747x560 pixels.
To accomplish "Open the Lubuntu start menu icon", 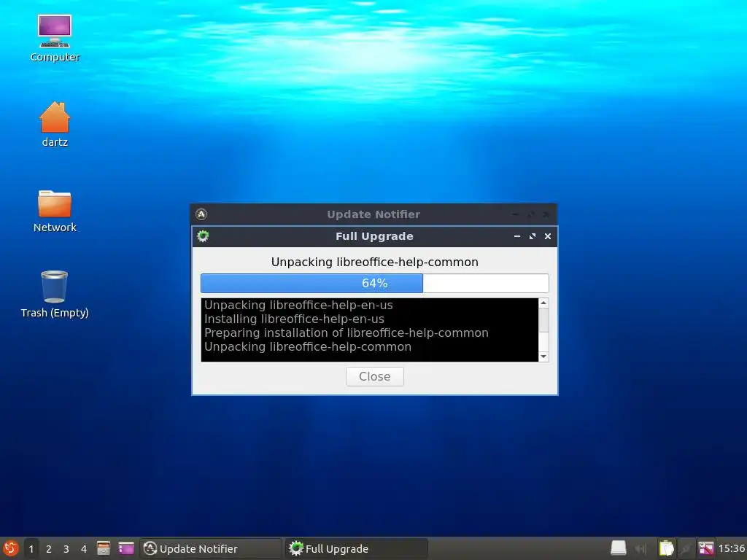I will pos(10,548).
